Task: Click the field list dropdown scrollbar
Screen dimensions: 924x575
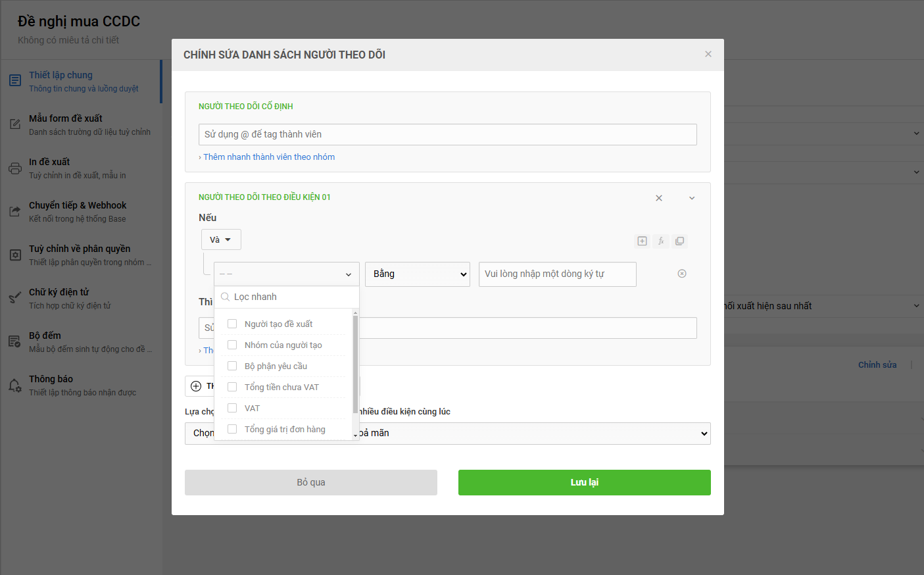Action: [x=355, y=363]
